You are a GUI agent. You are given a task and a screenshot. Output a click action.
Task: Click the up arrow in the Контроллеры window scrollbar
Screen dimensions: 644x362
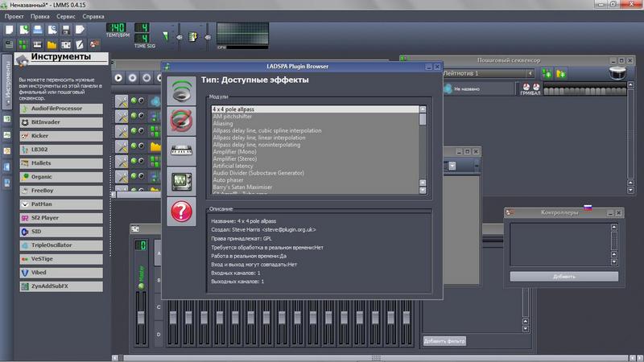pyautogui.click(x=614, y=227)
